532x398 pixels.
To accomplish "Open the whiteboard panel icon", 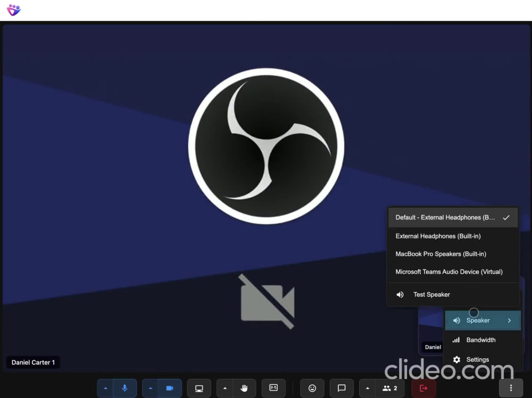I will [273, 388].
